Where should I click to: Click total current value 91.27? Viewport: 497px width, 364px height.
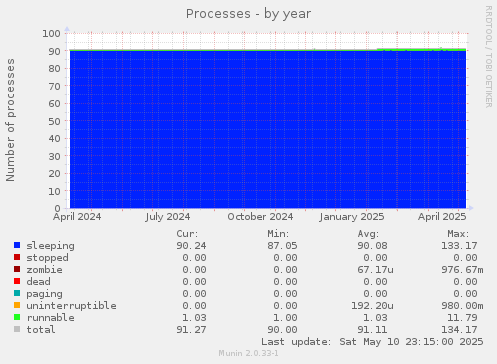tap(191, 330)
